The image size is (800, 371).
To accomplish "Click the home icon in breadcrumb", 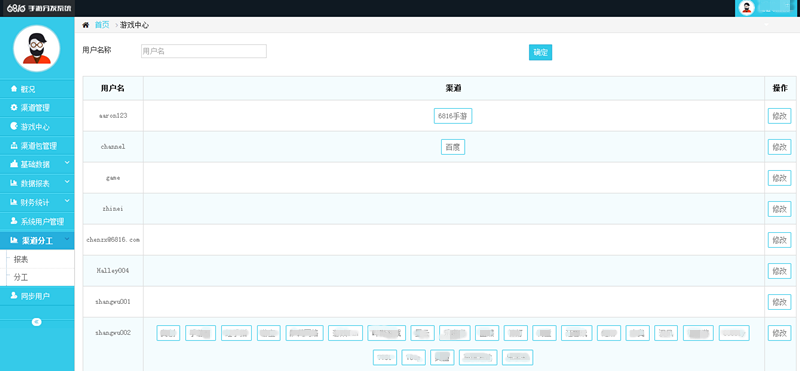I will coord(86,24).
